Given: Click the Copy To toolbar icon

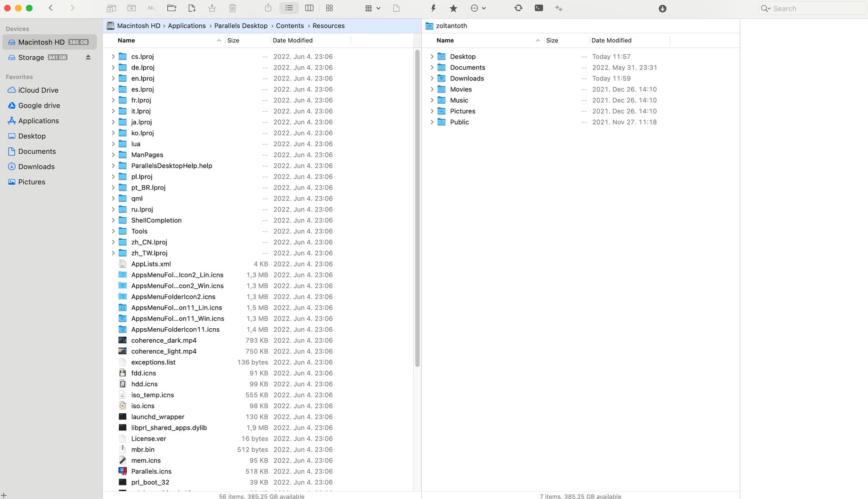Looking at the screenshot, I should click(x=111, y=8).
